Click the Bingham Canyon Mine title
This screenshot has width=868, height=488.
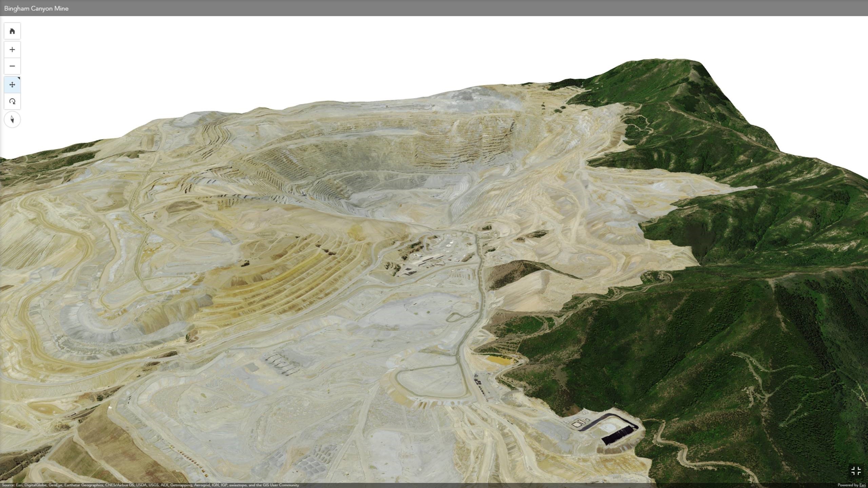[x=36, y=8]
